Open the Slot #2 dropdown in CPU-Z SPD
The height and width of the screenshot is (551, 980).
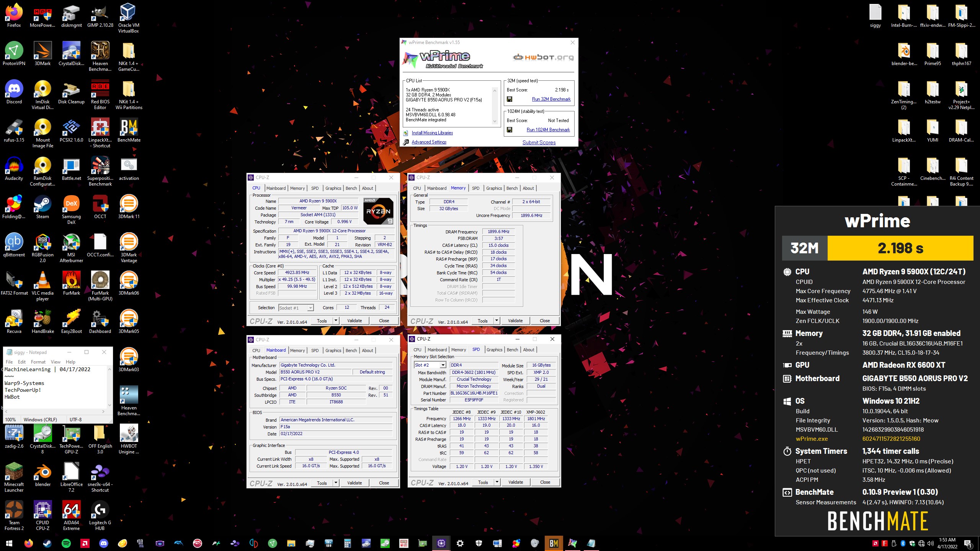pos(430,365)
